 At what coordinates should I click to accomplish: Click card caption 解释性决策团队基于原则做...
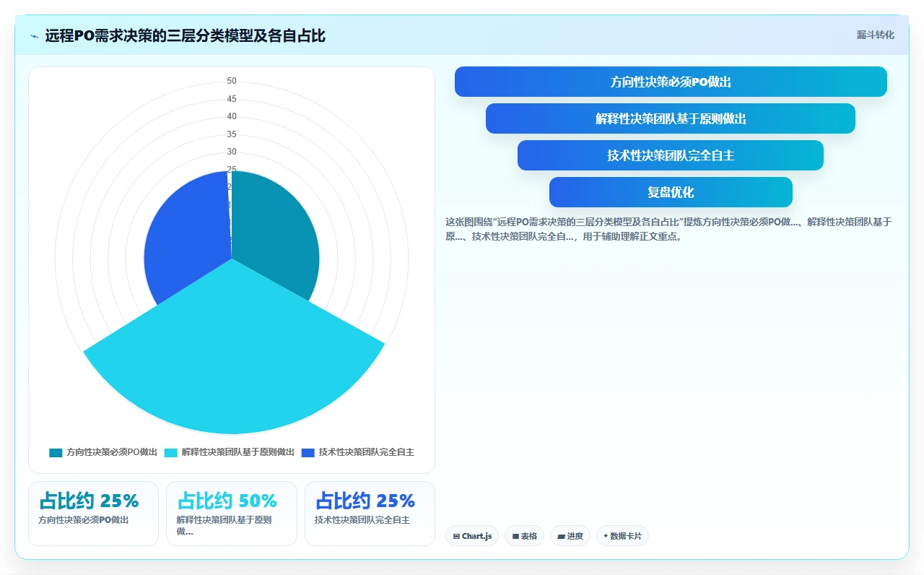point(225,525)
